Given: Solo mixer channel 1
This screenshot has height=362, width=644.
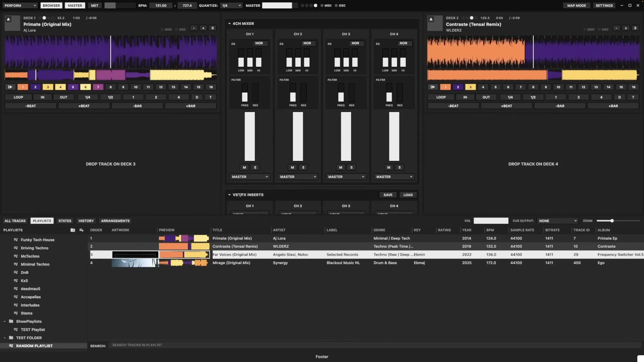Looking at the screenshot, I should pos(255,167).
